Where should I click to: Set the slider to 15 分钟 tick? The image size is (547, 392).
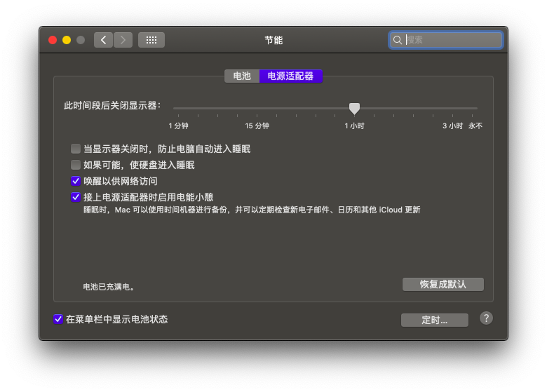pyautogui.click(x=257, y=115)
